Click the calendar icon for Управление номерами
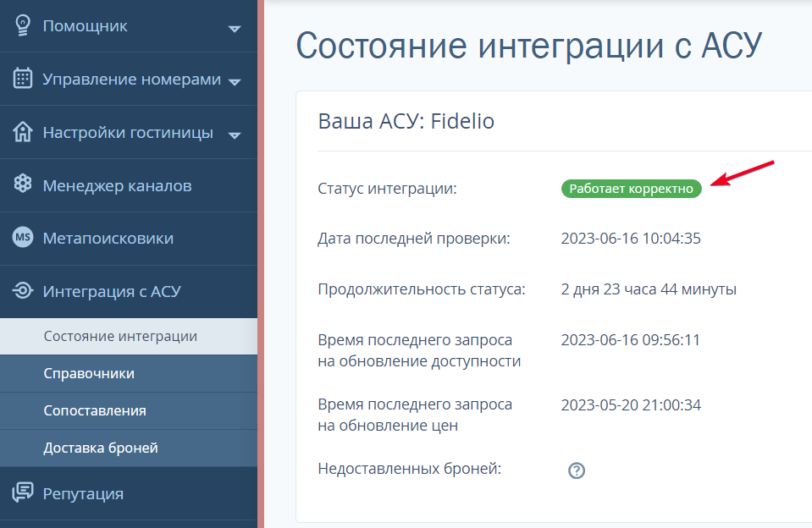The width and height of the screenshot is (812, 528). coord(23,79)
